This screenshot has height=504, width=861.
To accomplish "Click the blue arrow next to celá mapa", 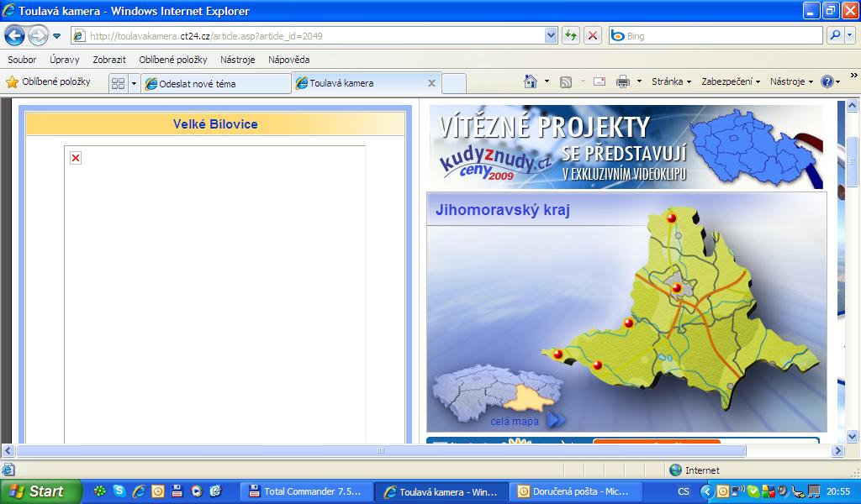I will pyautogui.click(x=556, y=420).
